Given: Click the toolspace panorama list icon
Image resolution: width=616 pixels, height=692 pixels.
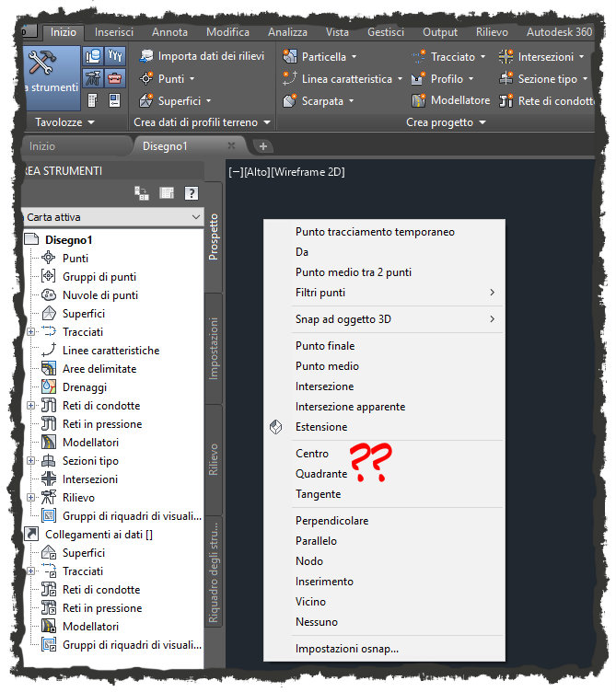Looking at the screenshot, I should tap(167, 193).
